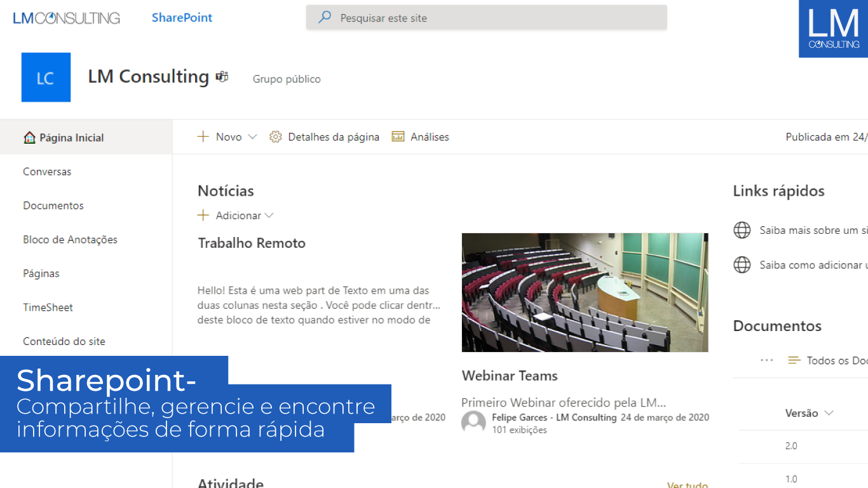Open Conteúdo do site navigation item
This screenshot has height=488, width=868.
tap(64, 341)
